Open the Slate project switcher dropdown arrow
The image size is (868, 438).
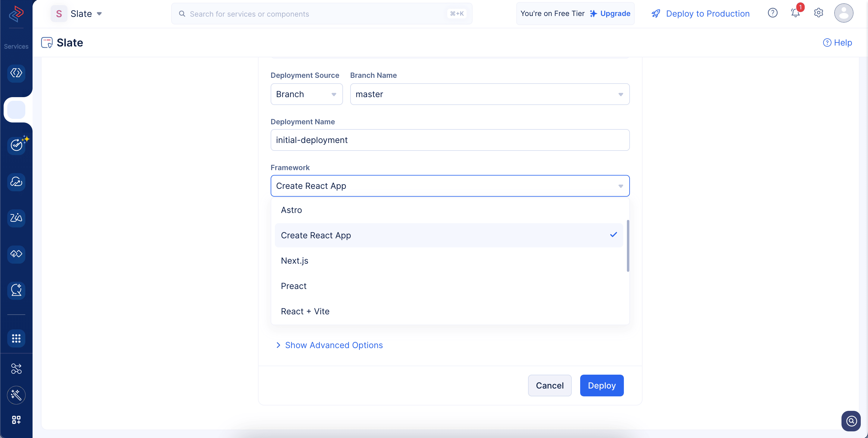(99, 14)
